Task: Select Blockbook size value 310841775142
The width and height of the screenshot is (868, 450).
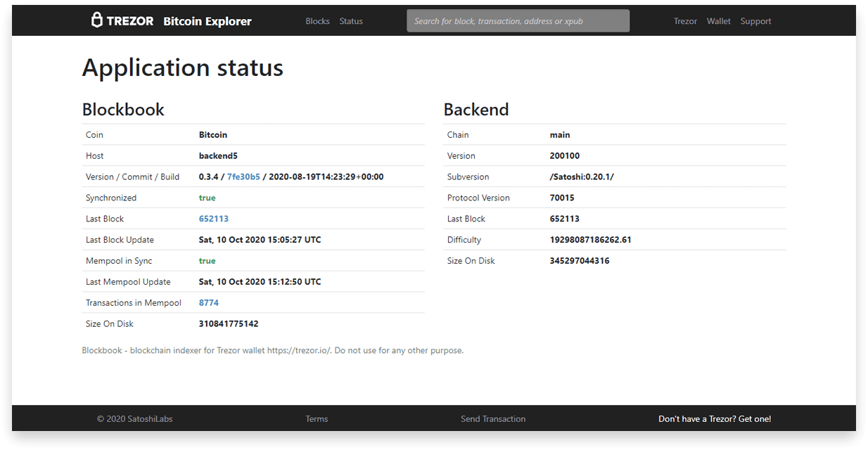Action: 229,324
